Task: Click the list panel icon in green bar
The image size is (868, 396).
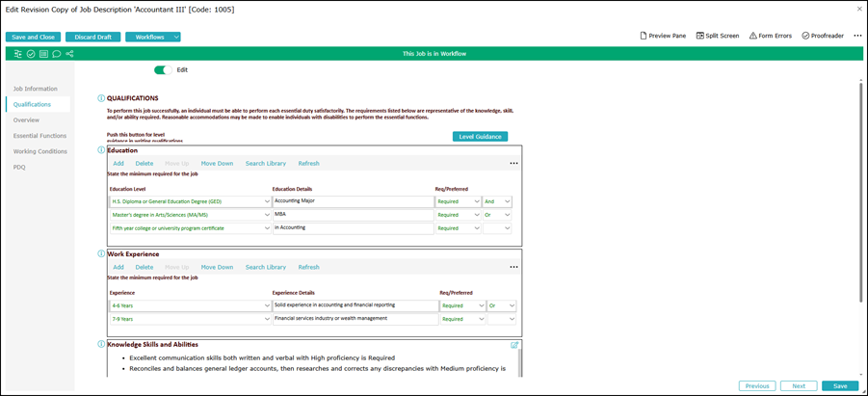Action: [x=43, y=54]
